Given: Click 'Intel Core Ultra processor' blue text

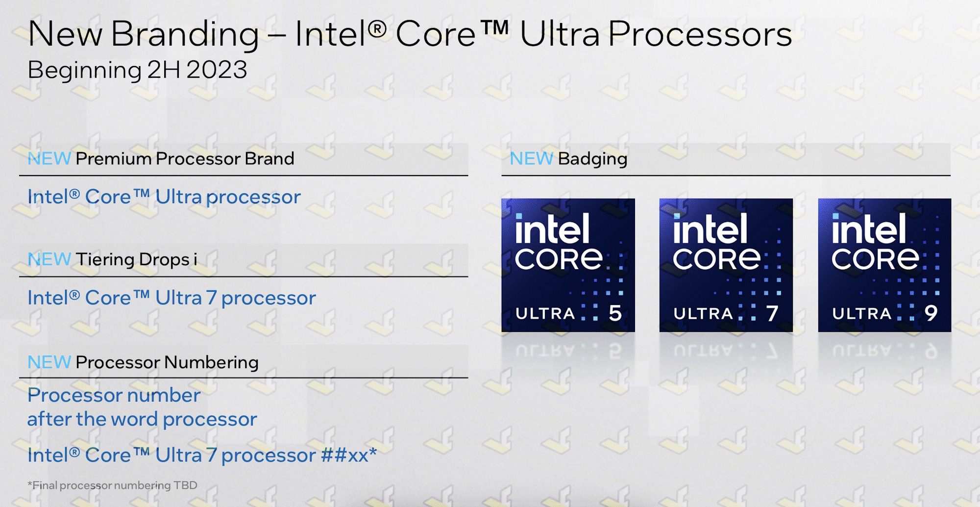Looking at the screenshot, I should 164,197.
